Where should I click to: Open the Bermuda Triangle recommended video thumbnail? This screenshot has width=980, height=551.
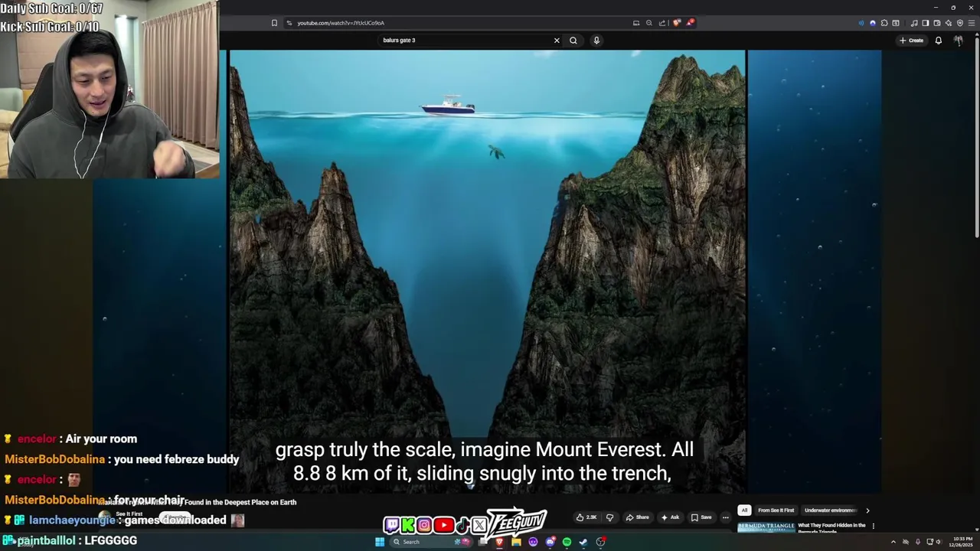(x=766, y=527)
